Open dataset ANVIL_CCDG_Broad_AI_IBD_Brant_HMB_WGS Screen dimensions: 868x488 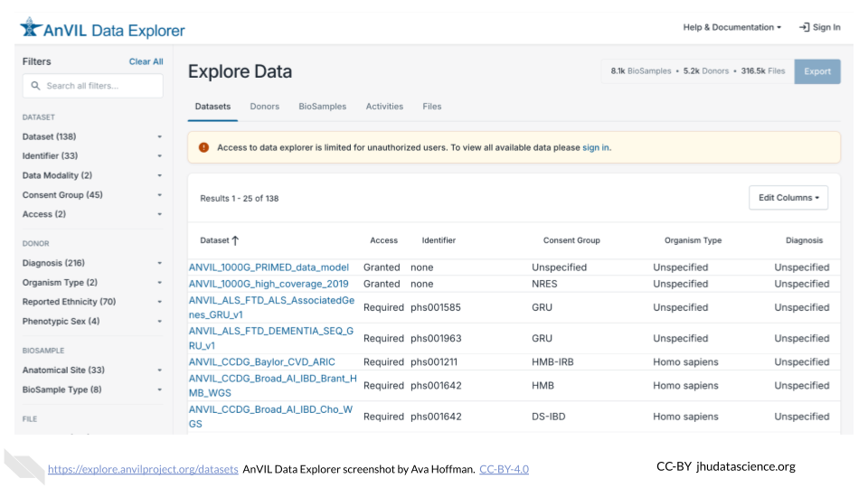coord(272,386)
